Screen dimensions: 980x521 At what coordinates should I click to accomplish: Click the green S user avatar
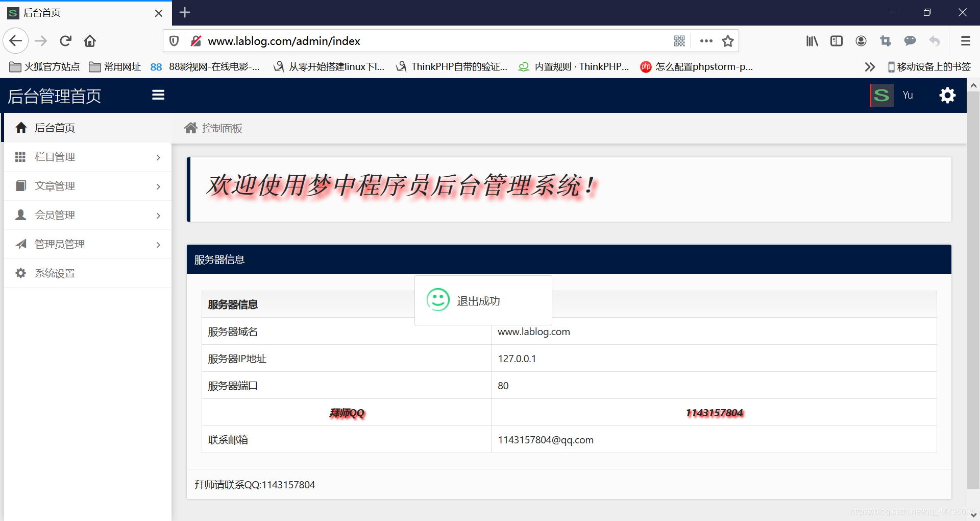pos(881,95)
